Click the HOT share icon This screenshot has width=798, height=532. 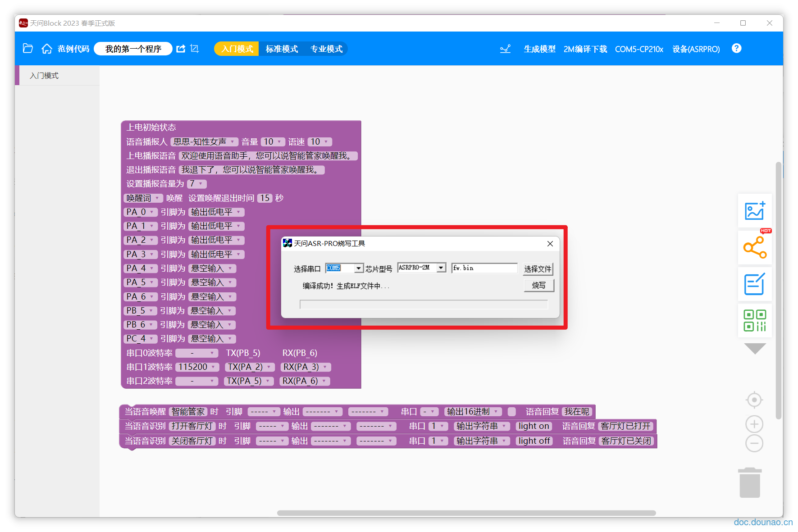[x=755, y=247]
